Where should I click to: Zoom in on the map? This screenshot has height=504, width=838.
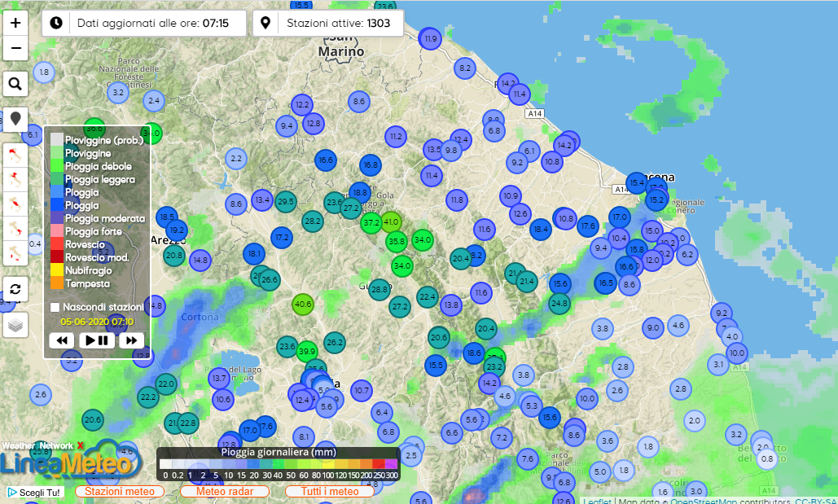(x=15, y=24)
